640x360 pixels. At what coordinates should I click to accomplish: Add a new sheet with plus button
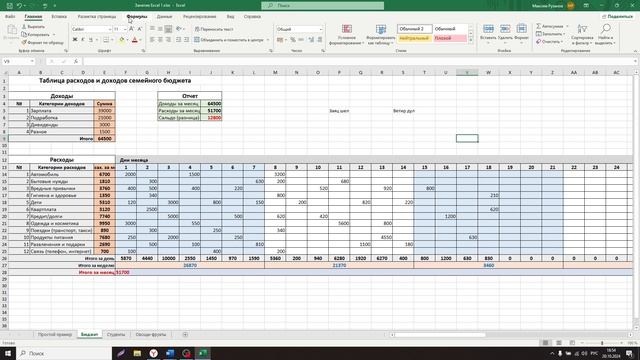(x=185, y=335)
